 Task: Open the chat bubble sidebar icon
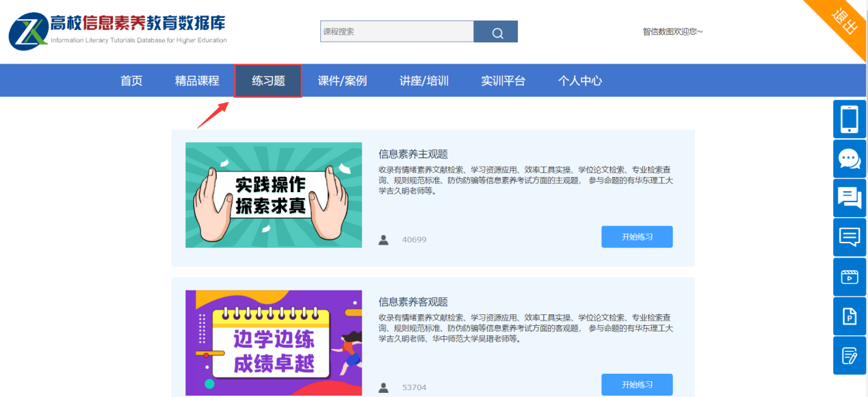point(850,159)
